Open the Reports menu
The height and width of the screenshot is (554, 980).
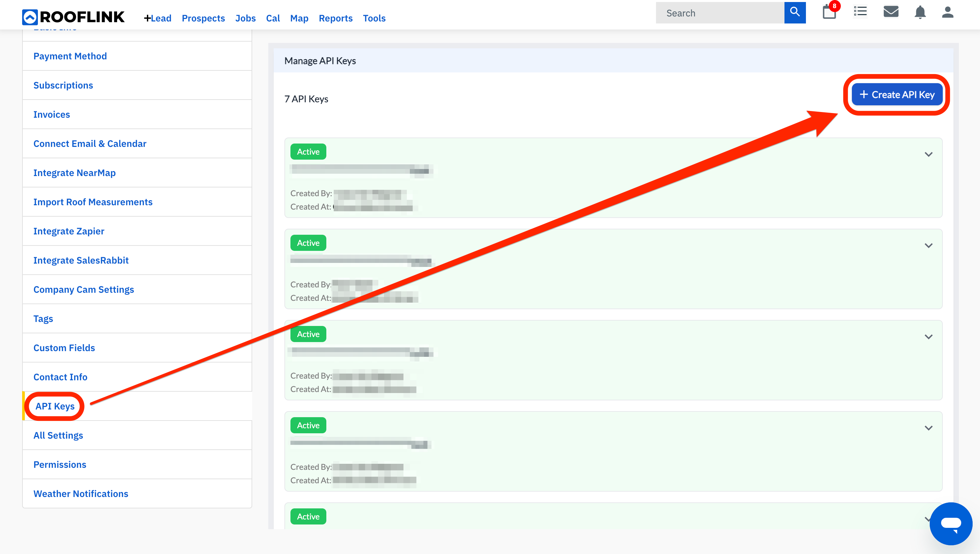click(x=335, y=18)
